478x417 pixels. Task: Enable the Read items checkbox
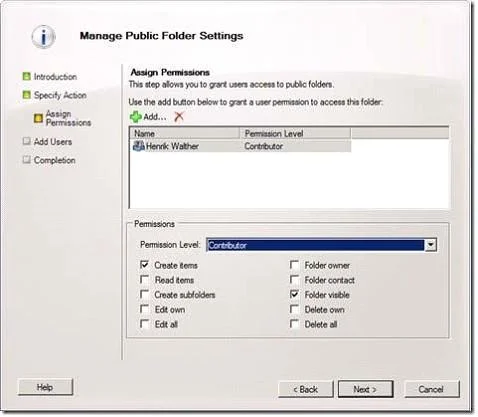click(x=144, y=280)
